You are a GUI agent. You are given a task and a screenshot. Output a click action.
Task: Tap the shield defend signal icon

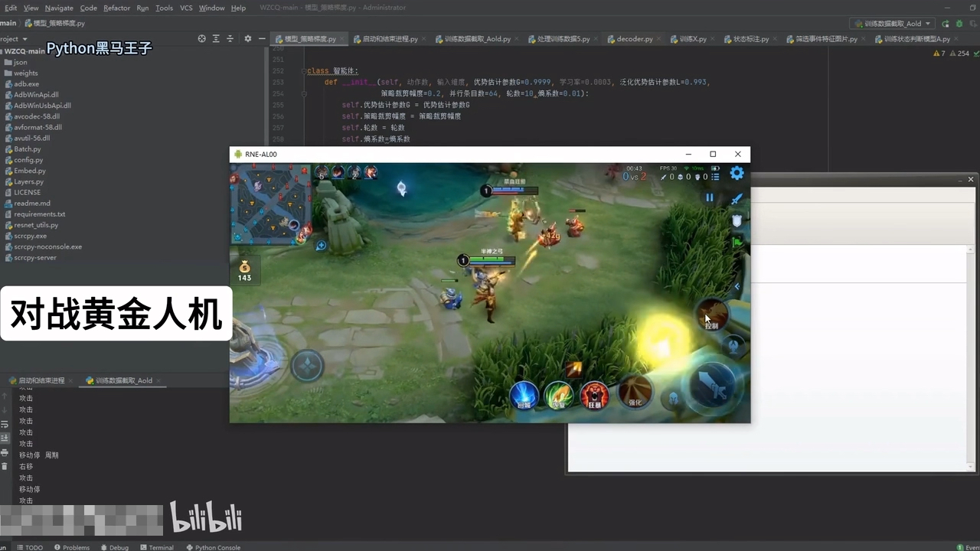737,220
